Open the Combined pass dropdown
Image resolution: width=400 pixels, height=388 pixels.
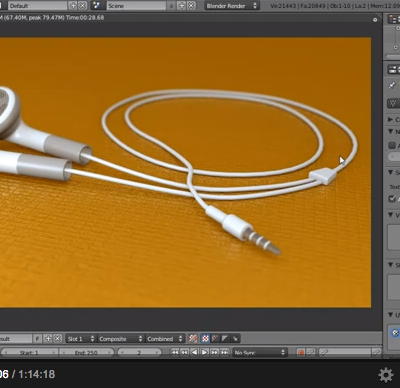165,339
